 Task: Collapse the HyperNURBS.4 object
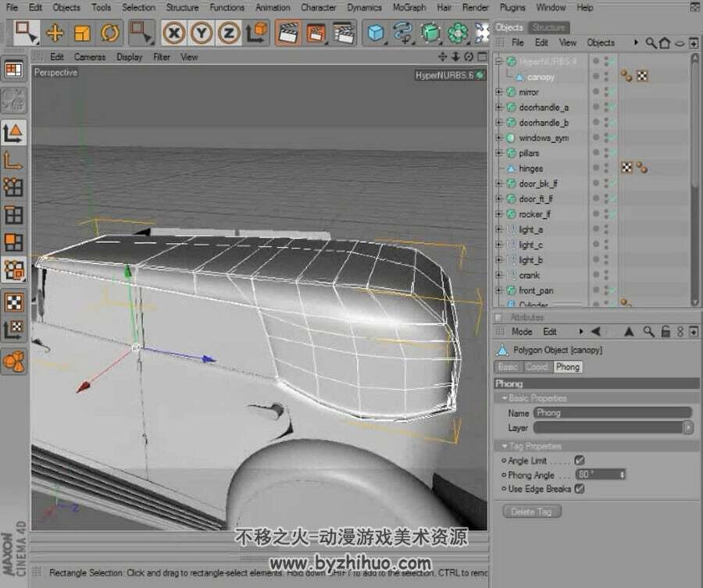(498, 62)
